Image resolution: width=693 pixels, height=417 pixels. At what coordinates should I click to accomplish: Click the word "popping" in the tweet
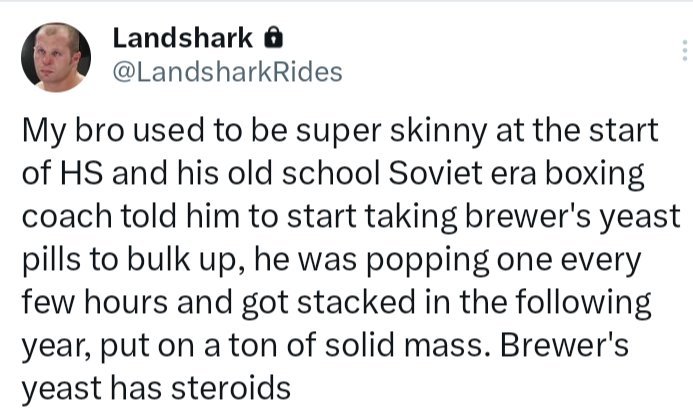[428, 261]
